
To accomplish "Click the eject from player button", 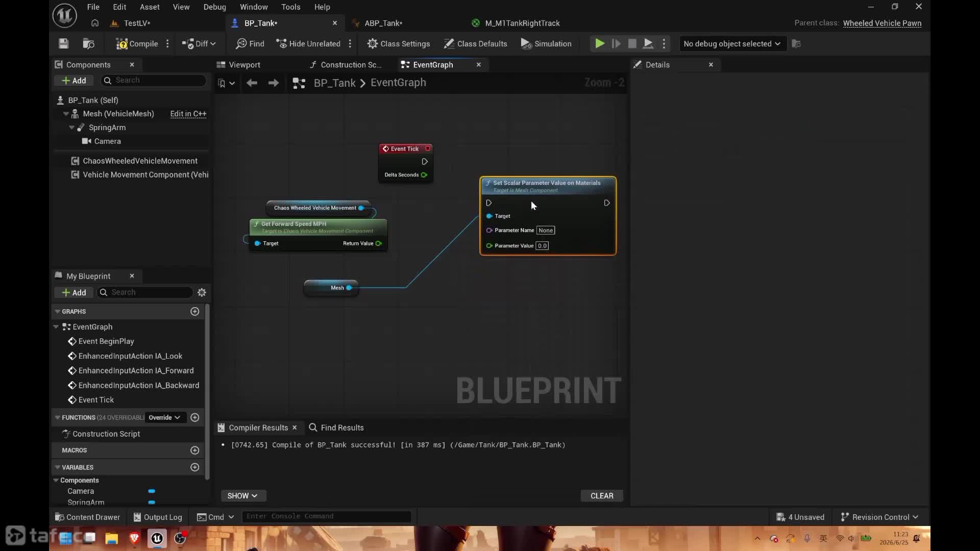I will tap(648, 44).
